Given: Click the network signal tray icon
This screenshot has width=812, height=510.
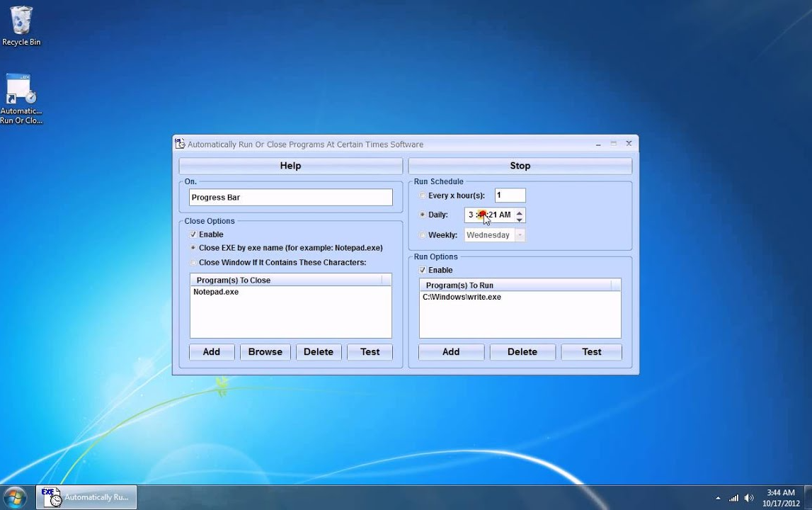Looking at the screenshot, I should click(733, 498).
